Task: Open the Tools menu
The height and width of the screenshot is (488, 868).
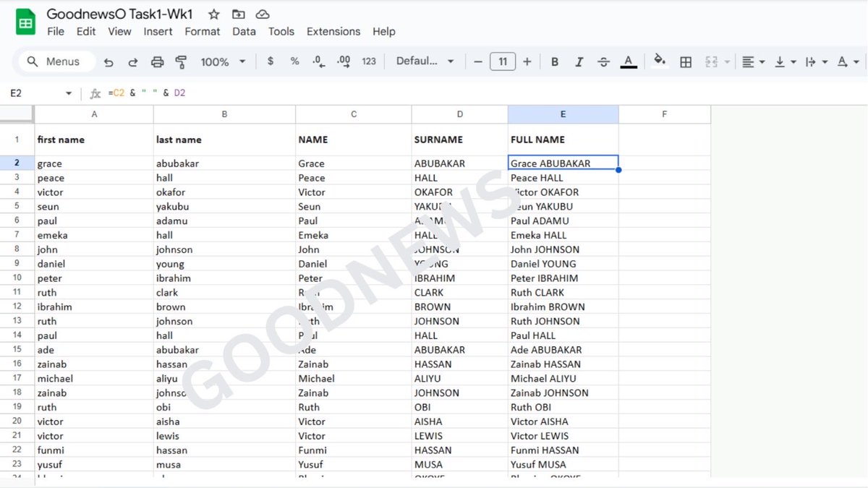Action: (x=281, y=31)
